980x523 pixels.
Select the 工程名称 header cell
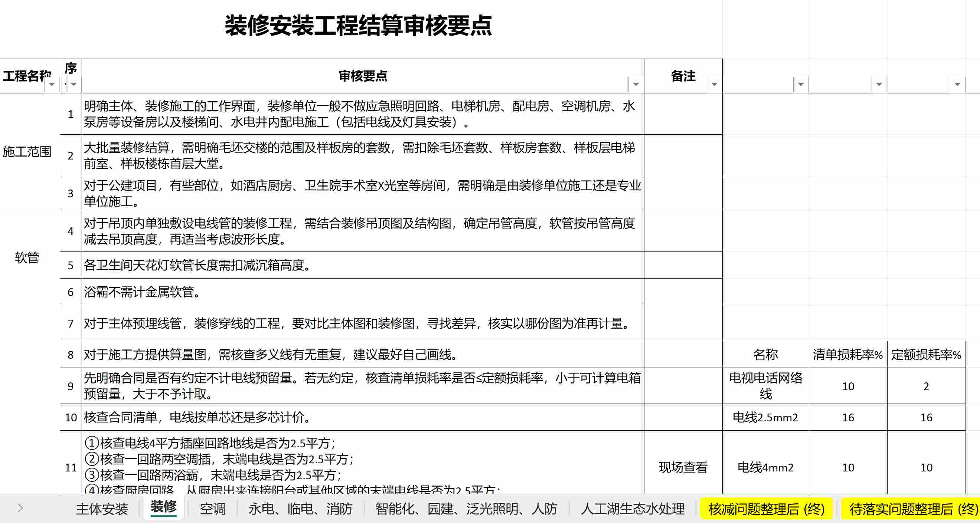[x=30, y=76]
